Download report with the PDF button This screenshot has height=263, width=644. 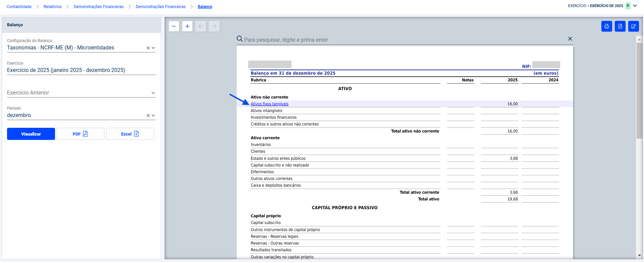[x=81, y=134]
